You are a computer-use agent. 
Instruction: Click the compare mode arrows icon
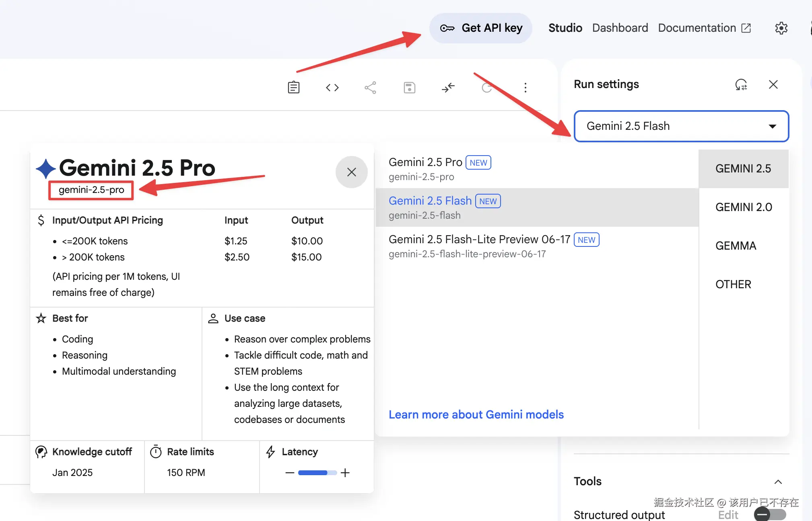(x=448, y=87)
